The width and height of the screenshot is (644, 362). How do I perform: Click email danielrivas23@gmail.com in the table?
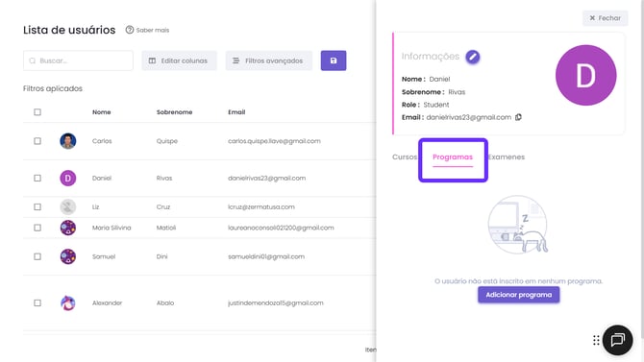pyautogui.click(x=266, y=179)
